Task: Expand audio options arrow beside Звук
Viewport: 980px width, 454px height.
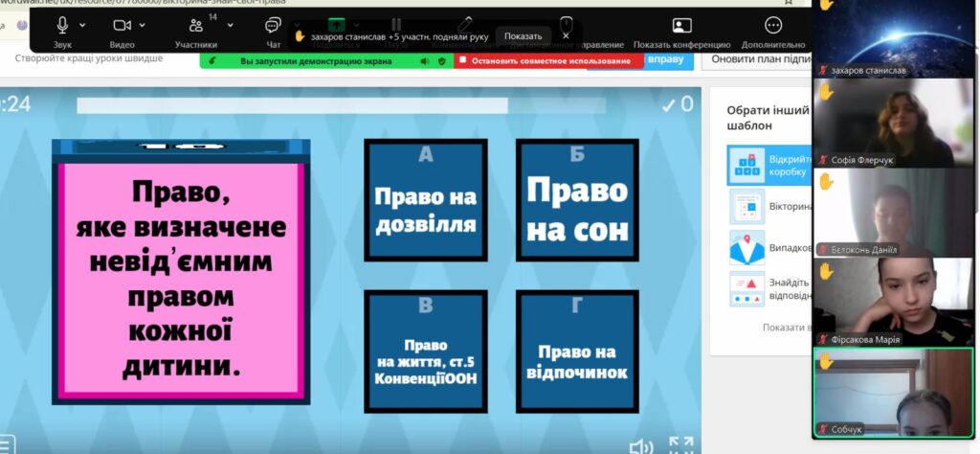Action: pos(82,25)
